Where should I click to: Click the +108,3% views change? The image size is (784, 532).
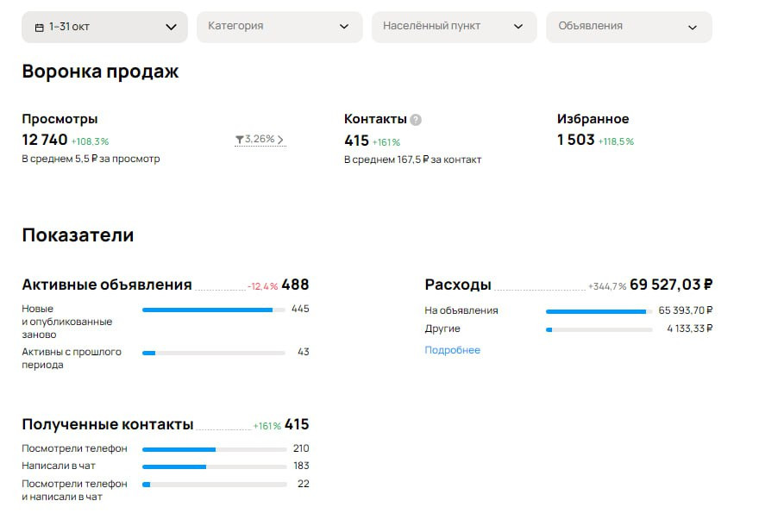pyautogui.click(x=90, y=141)
